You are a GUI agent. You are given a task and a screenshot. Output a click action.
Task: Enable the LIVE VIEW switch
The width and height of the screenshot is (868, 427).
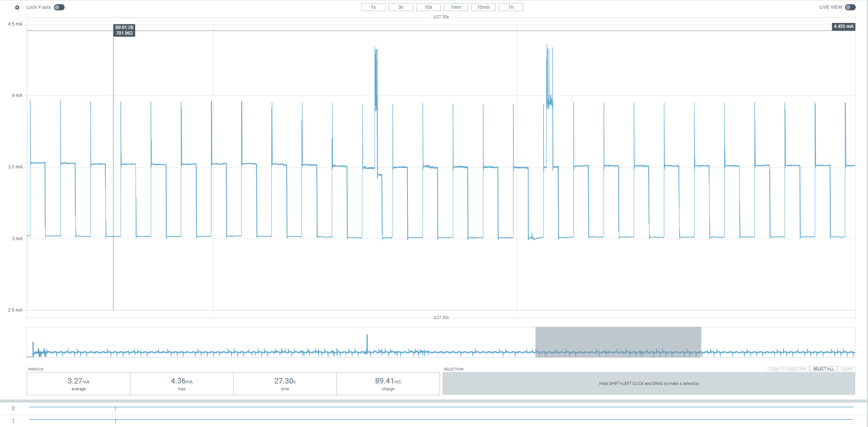tap(850, 7)
